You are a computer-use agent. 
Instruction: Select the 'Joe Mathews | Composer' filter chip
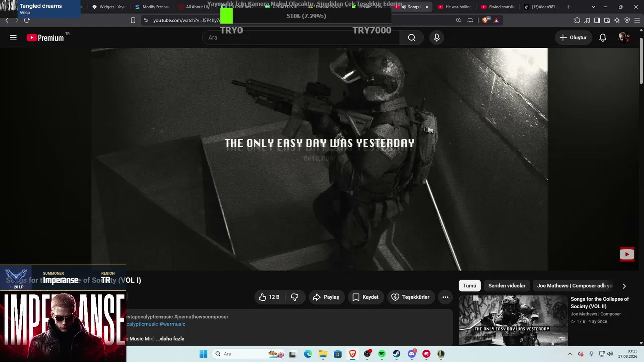pyautogui.click(x=575, y=286)
